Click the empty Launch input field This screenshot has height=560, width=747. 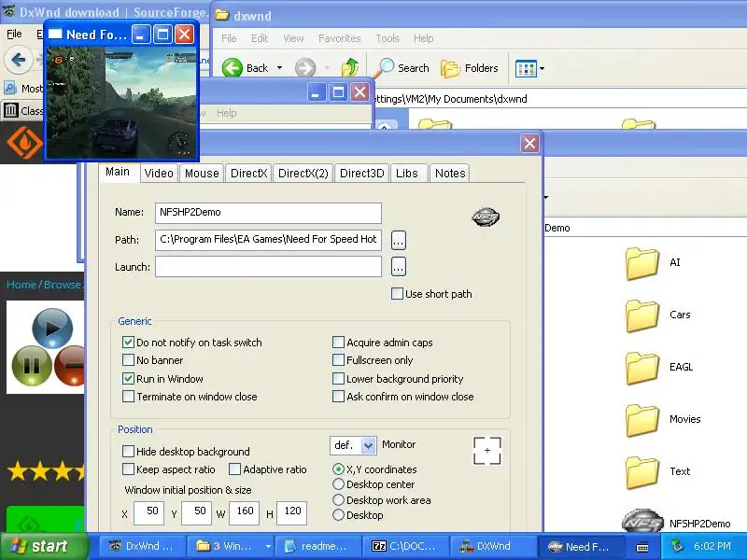tap(268, 267)
